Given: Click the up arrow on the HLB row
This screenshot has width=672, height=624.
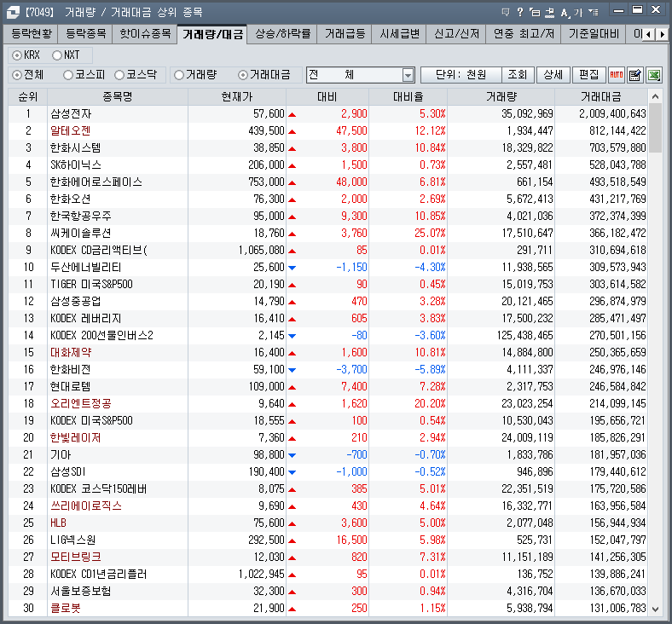Looking at the screenshot, I should tap(293, 523).
